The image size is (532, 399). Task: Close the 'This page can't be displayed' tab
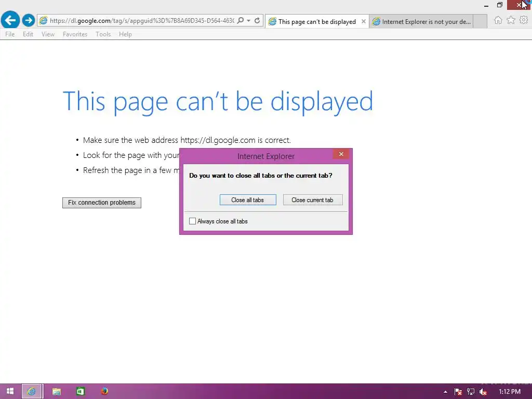(363, 21)
